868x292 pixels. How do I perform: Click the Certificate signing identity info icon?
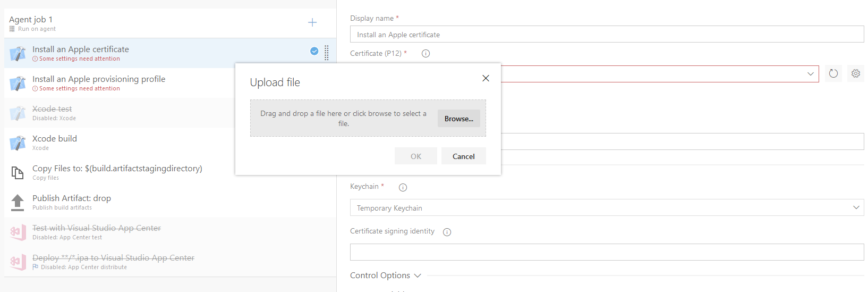click(447, 232)
